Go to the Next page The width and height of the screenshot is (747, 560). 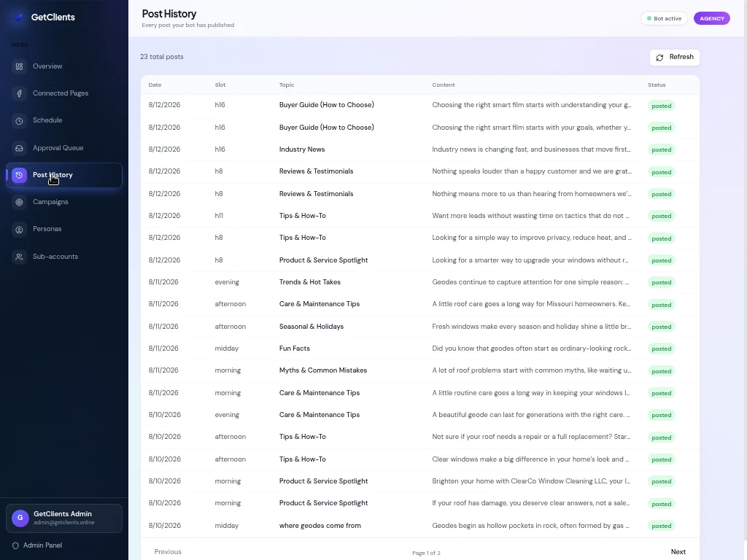[x=678, y=552]
